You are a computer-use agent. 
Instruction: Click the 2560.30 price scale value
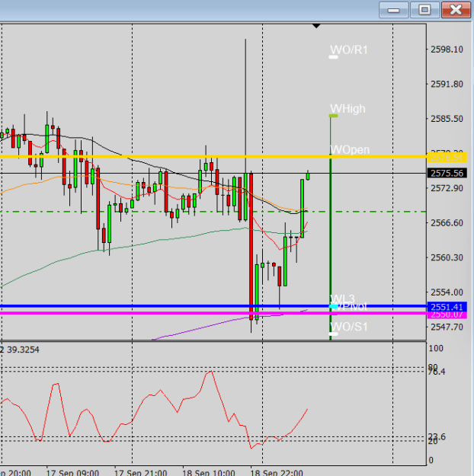(447, 257)
